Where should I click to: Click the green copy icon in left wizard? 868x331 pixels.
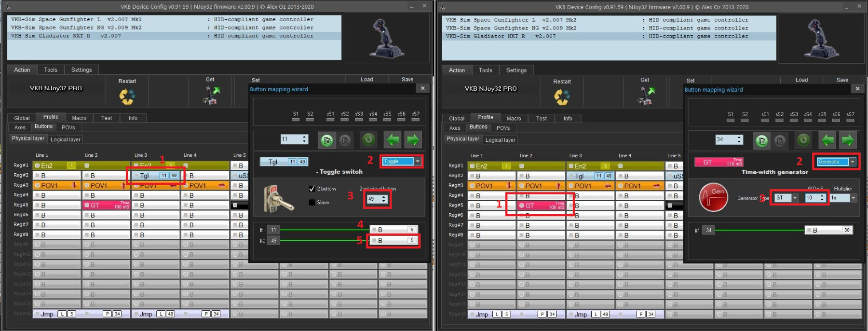coord(327,140)
